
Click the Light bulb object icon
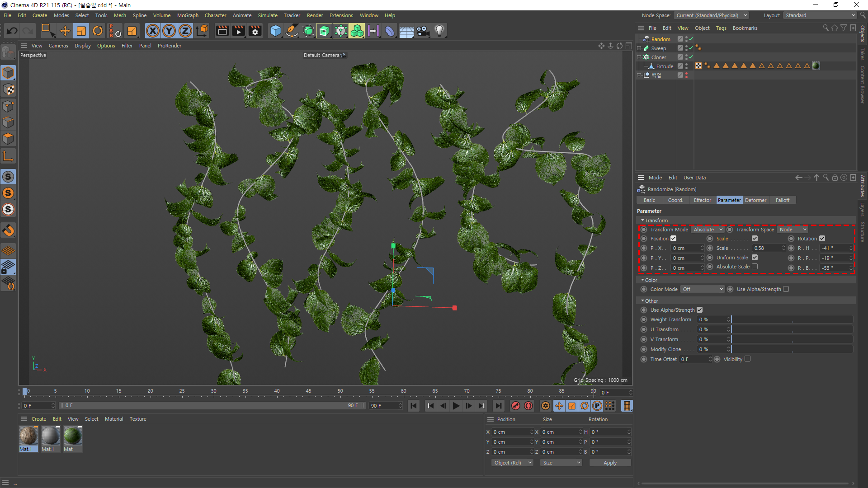[x=439, y=31]
